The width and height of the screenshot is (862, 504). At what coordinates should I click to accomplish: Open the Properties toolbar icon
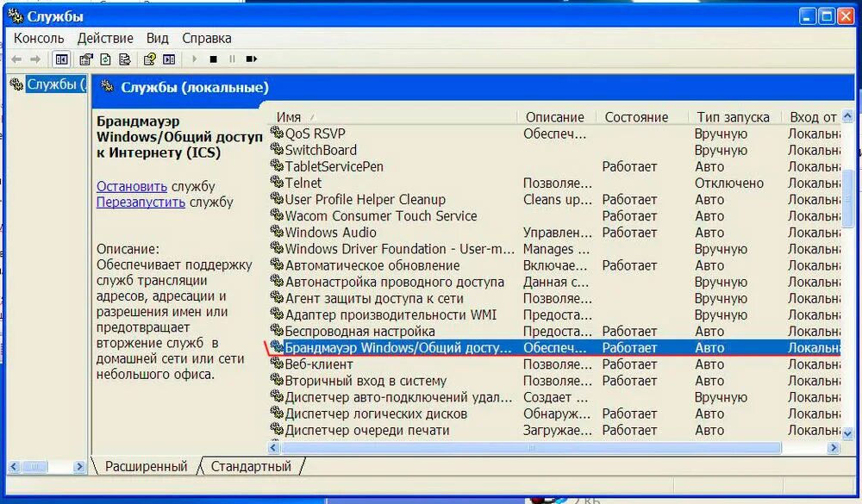click(x=85, y=59)
